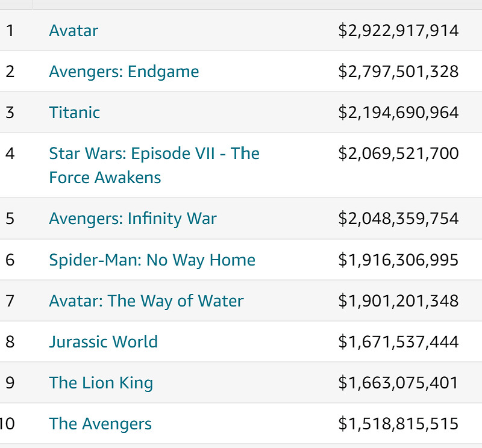Viewport: 482px width, 448px height.
Task: Open the Avatar movie link
Action: pyautogui.click(x=74, y=31)
